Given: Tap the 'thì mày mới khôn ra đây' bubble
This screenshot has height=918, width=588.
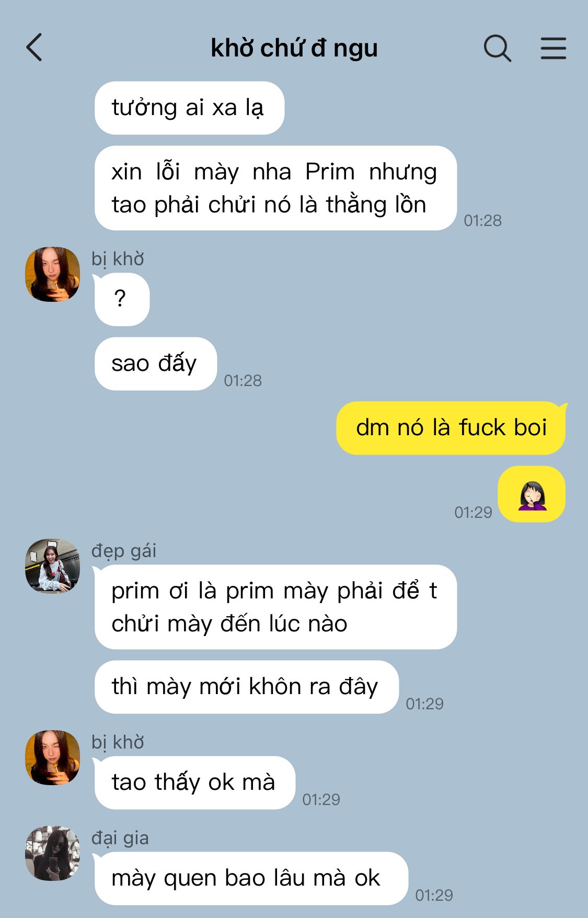Looking at the screenshot, I should coord(247,687).
